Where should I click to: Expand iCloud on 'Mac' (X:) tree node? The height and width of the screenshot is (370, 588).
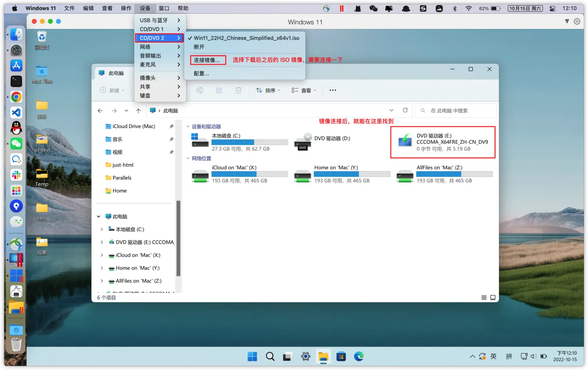click(x=102, y=255)
